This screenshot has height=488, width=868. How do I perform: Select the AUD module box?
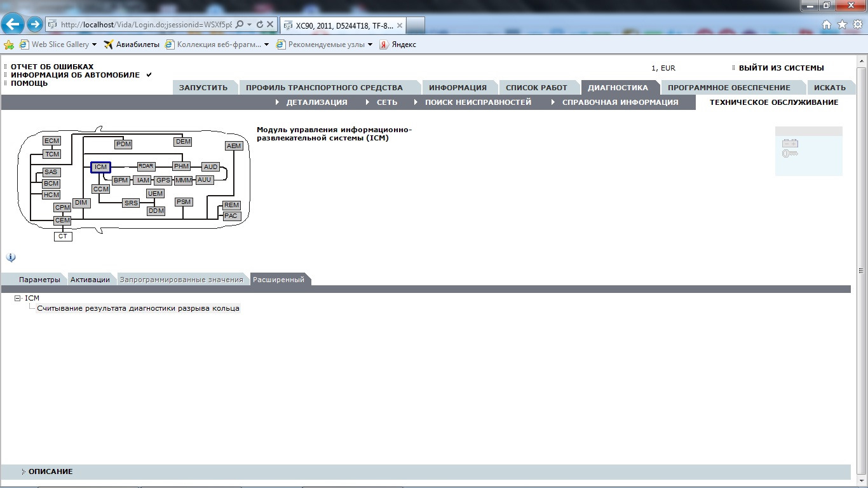(x=210, y=167)
